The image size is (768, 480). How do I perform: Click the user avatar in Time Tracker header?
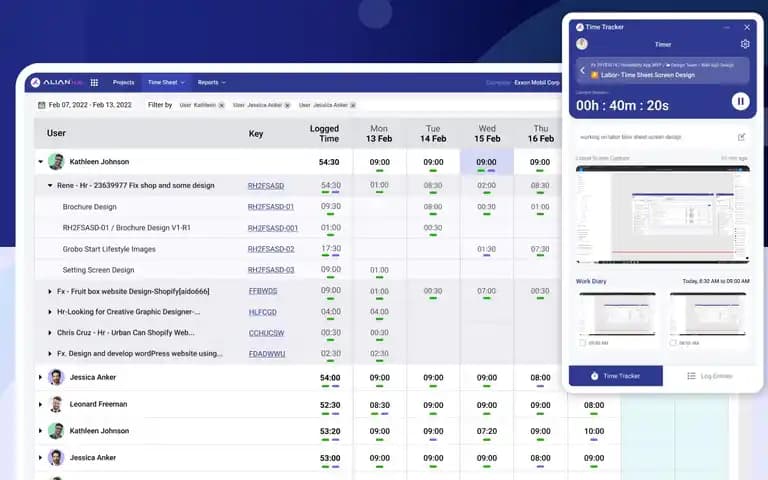[582, 44]
